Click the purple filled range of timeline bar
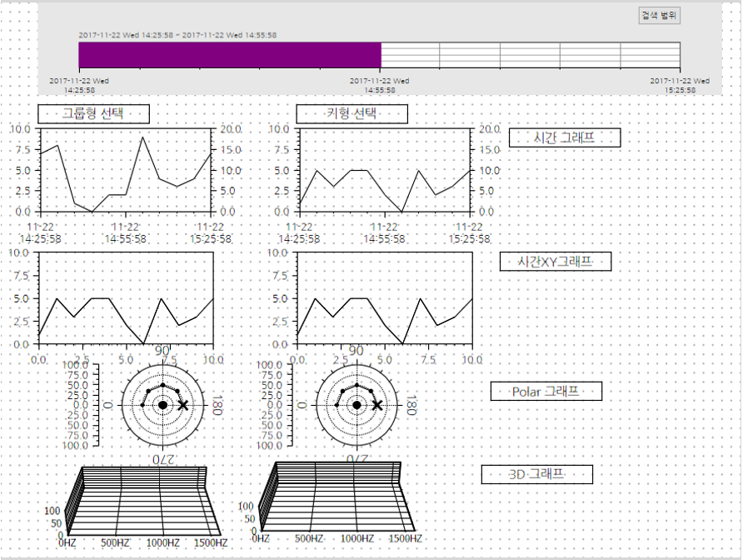Image resolution: width=743 pixels, height=560 pixels. (x=230, y=55)
